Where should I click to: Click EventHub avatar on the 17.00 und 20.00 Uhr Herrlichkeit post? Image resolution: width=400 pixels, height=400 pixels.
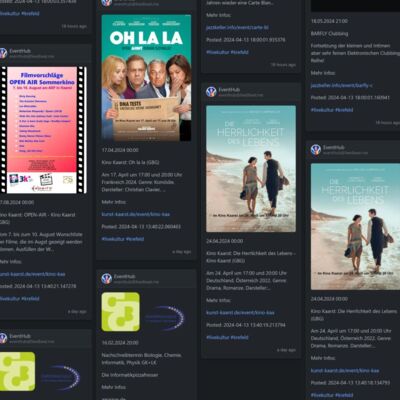pyautogui.click(x=316, y=149)
